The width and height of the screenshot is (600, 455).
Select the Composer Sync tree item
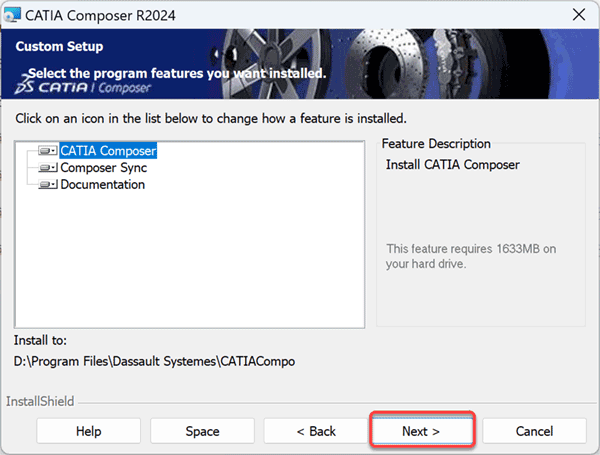pos(104,168)
